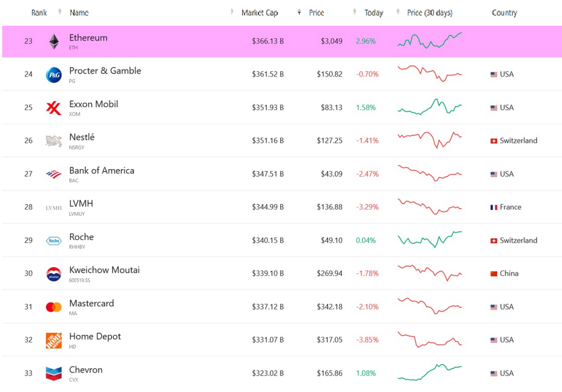Click the Procter & Gamble logo

(54, 75)
